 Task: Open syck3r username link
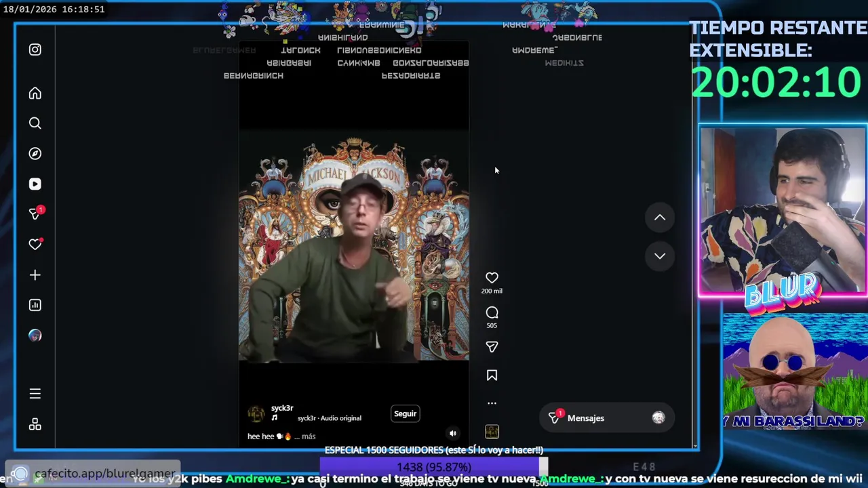(282, 408)
